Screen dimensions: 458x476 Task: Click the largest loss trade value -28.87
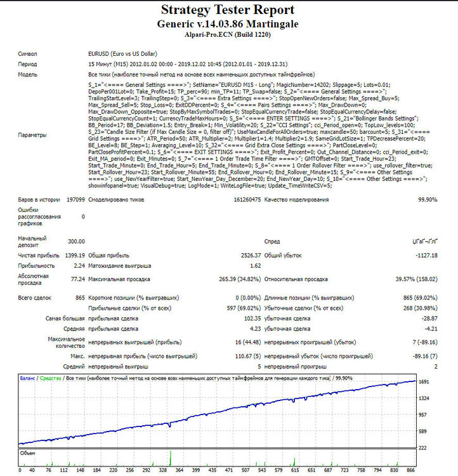click(429, 319)
